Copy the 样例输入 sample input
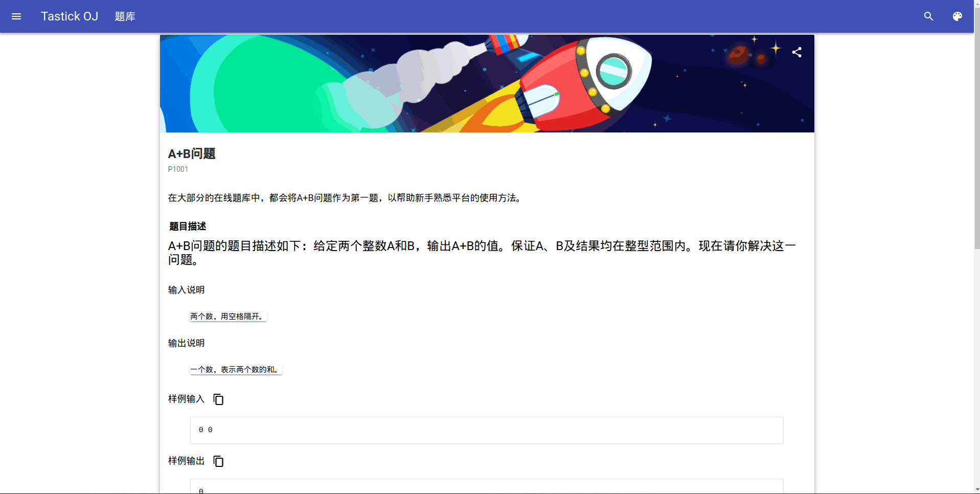Screen dimensions: 980x494 coord(218,399)
